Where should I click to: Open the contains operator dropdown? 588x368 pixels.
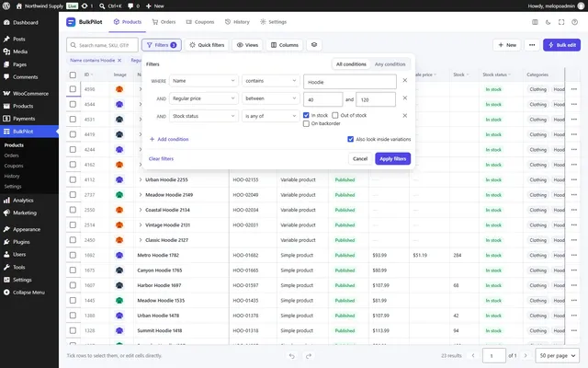click(270, 81)
